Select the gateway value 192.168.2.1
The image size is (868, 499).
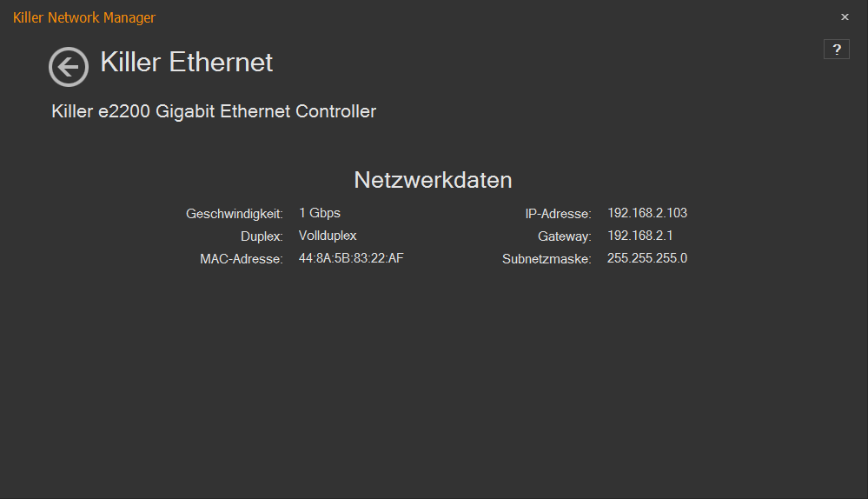coord(640,236)
